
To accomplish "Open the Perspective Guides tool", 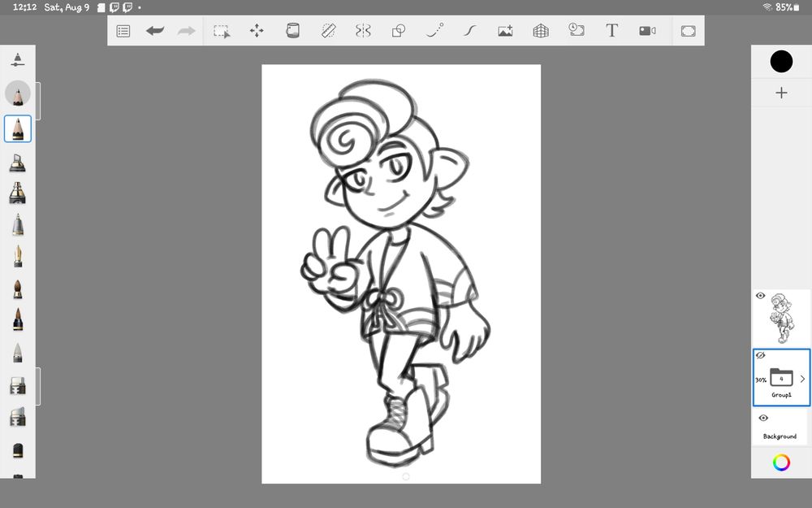I will coord(541,31).
